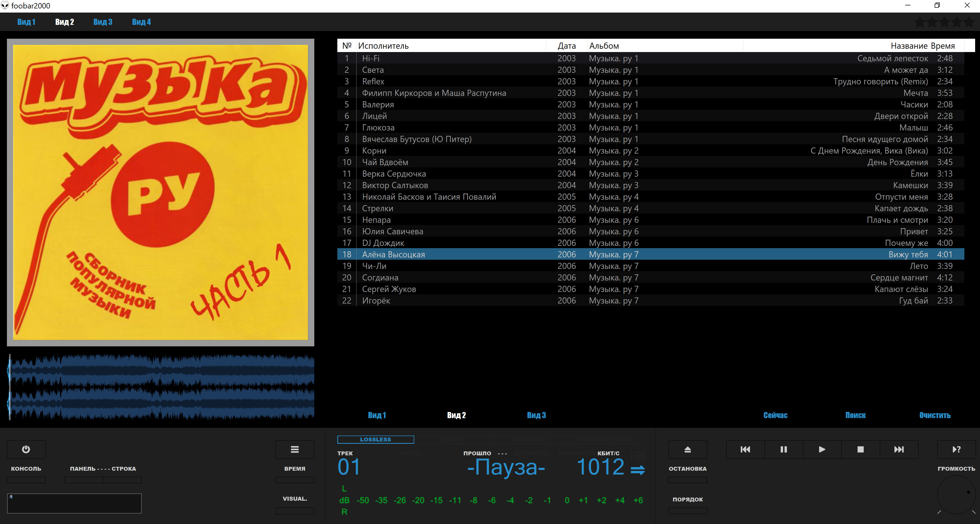Click the pause button
The width and height of the screenshot is (980, 524).
click(784, 449)
